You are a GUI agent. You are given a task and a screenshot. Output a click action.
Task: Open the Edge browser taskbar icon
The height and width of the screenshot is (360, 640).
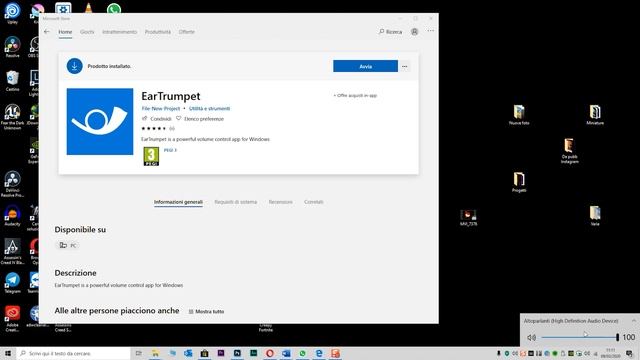[x=319, y=353]
